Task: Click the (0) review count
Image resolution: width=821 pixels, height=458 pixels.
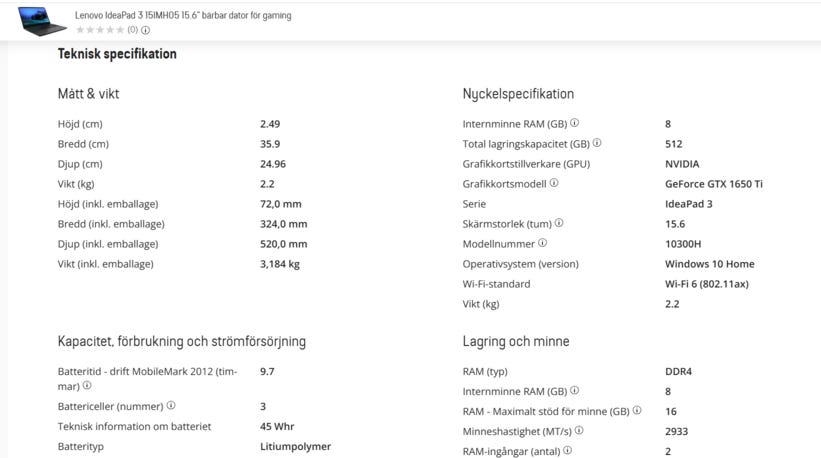Action: pyautogui.click(x=132, y=30)
